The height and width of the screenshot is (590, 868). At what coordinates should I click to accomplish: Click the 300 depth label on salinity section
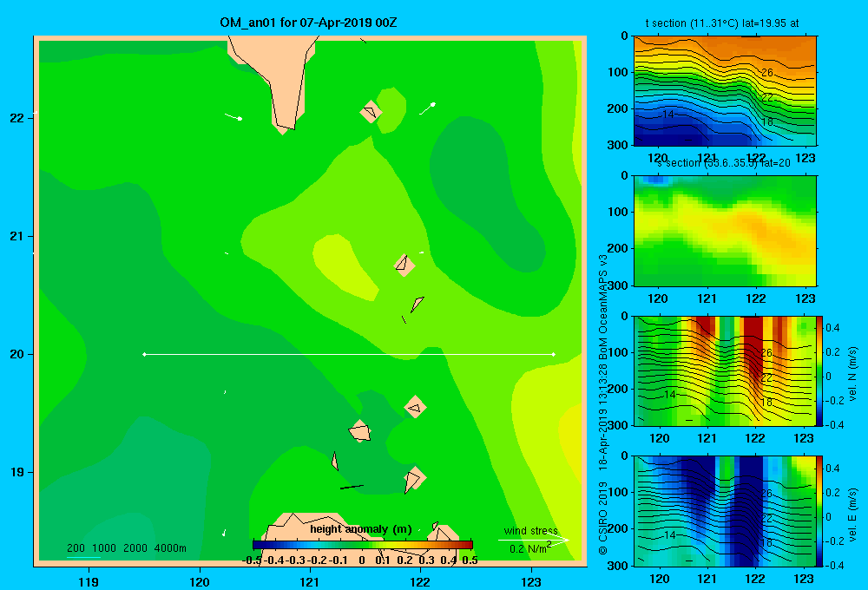pos(618,285)
